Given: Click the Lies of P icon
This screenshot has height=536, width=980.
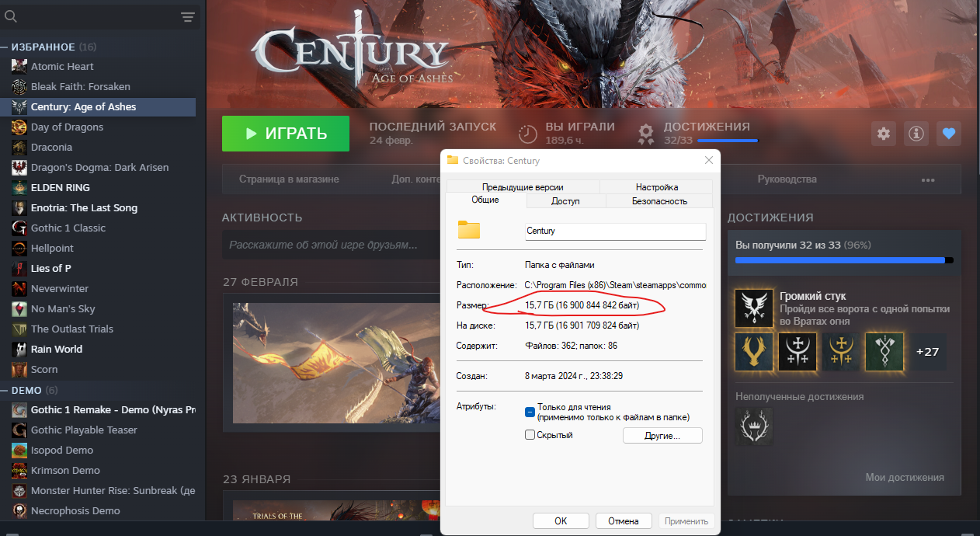Looking at the screenshot, I should [19, 268].
